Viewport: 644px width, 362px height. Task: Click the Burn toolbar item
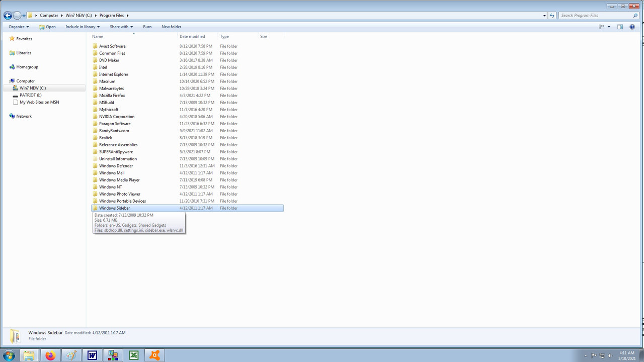pos(147,27)
